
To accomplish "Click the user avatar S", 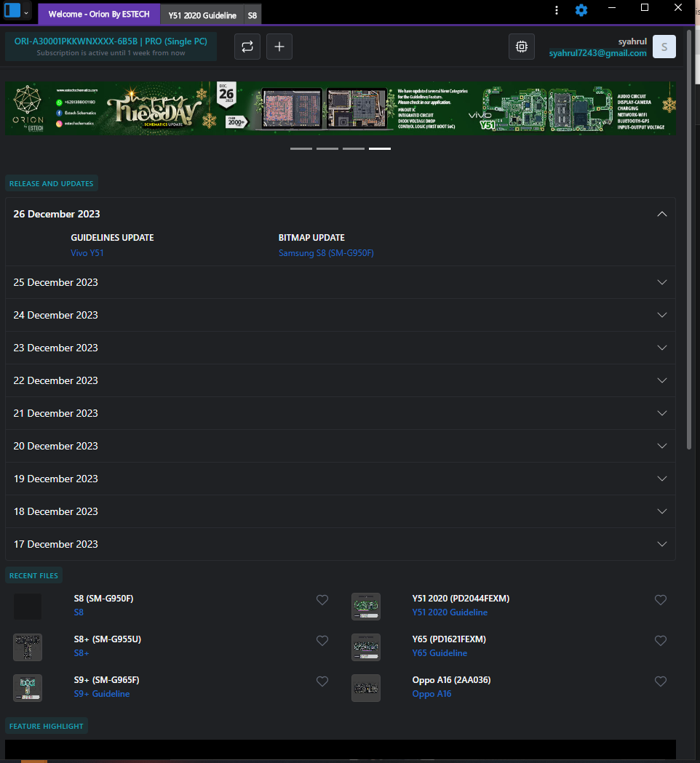I will 664,47.
